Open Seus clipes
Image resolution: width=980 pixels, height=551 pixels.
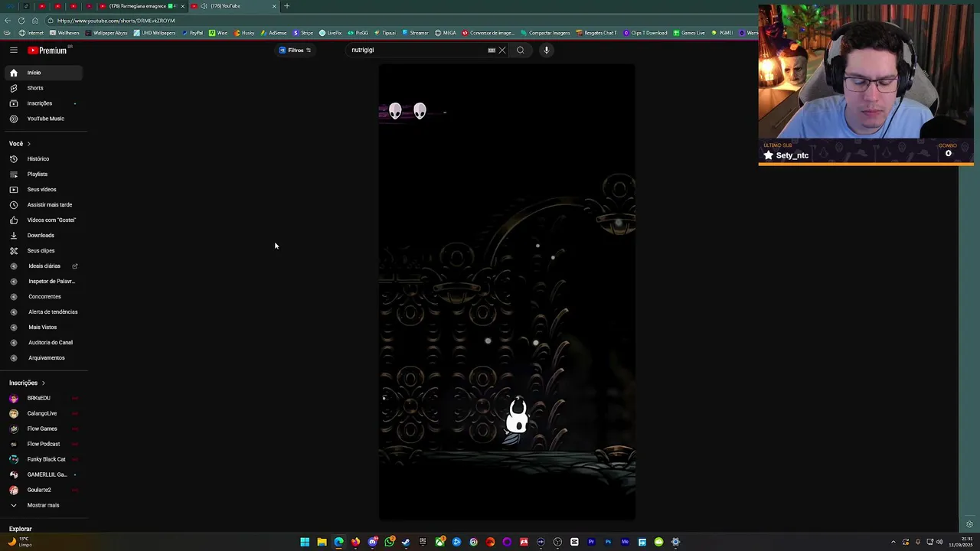[x=42, y=251]
